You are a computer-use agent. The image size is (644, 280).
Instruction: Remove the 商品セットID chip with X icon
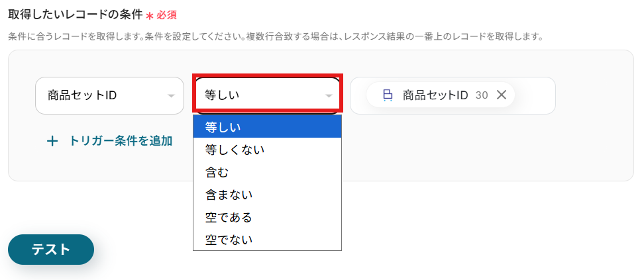pos(501,95)
